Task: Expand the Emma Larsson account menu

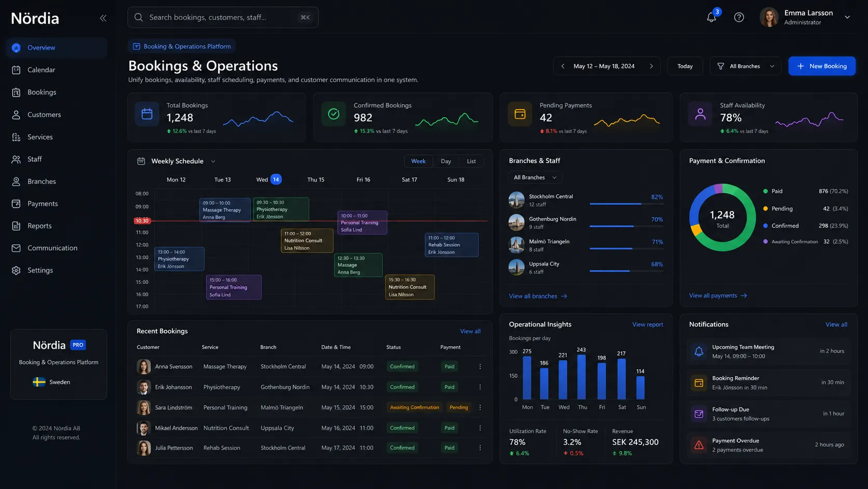Action: [x=847, y=17]
